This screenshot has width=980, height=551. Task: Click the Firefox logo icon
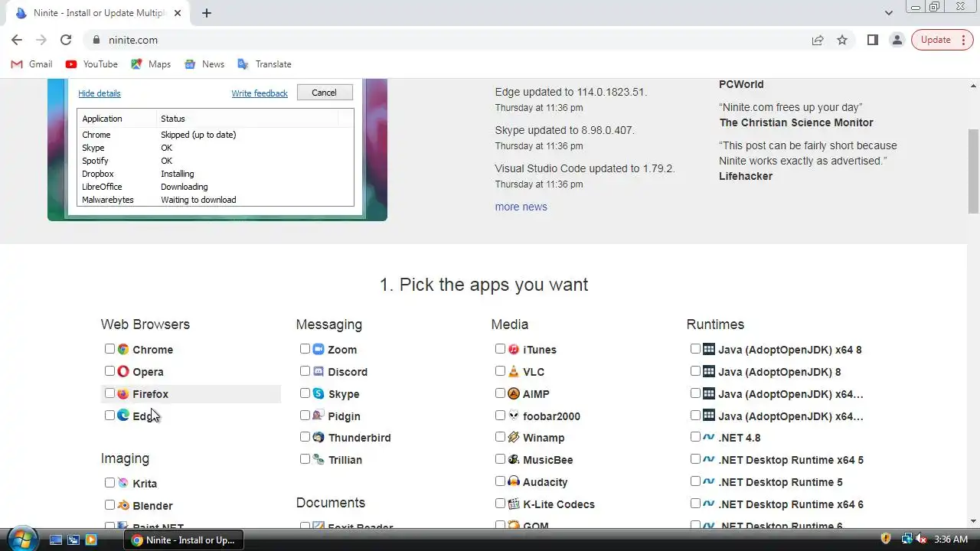(123, 393)
